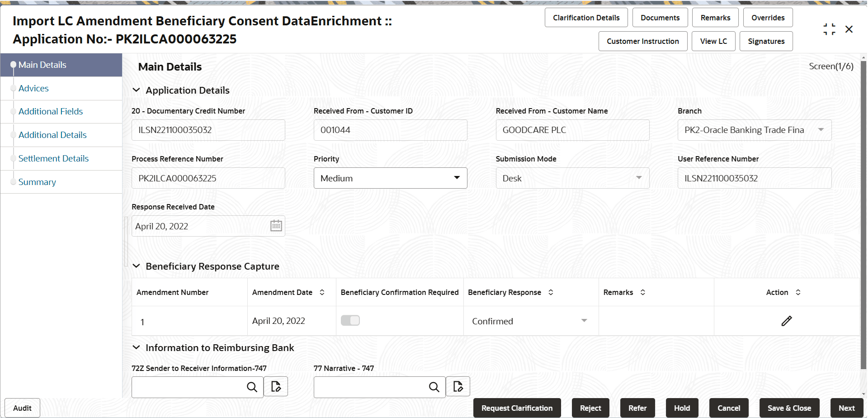868x418 pixels.
Task: Click the Request Clarification button
Action: coord(517,408)
